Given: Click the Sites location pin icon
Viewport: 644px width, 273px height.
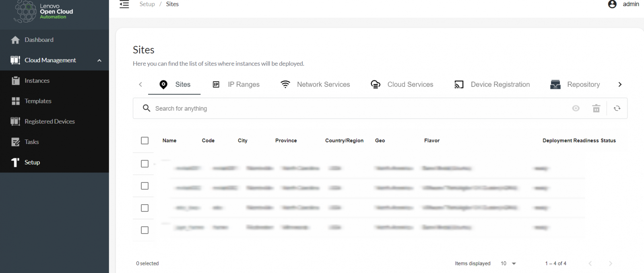Looking at the screenshot, I should click(x=163, y=84).
